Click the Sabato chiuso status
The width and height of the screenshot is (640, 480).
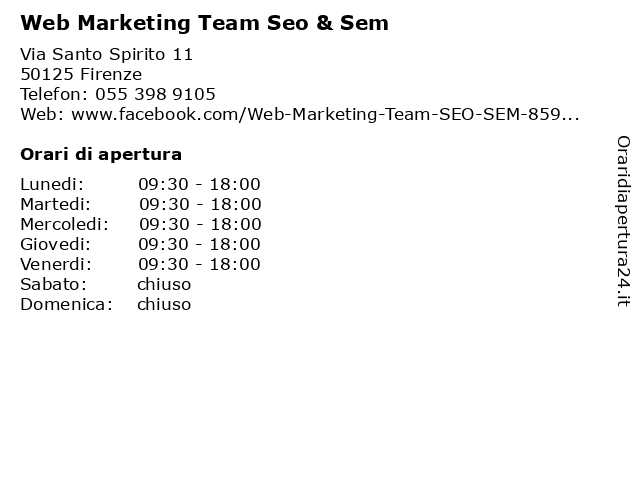[164, 284]
